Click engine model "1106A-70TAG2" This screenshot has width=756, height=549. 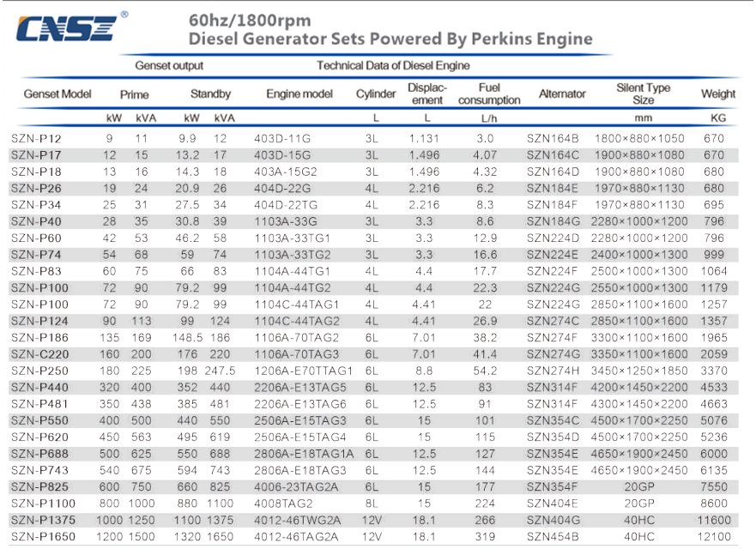[297, 338]
